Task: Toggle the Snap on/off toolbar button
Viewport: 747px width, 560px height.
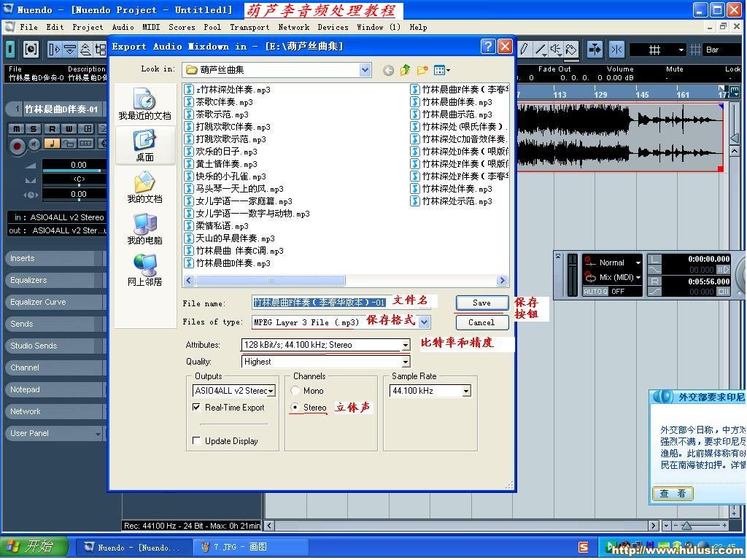Action: (x=616, y=49)
